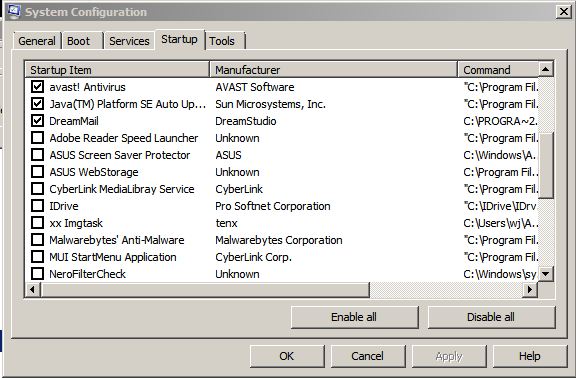Click the AVAST Software manufacturer cell
576x378 pixels.
pyautogui.click(x=255, y=87)
